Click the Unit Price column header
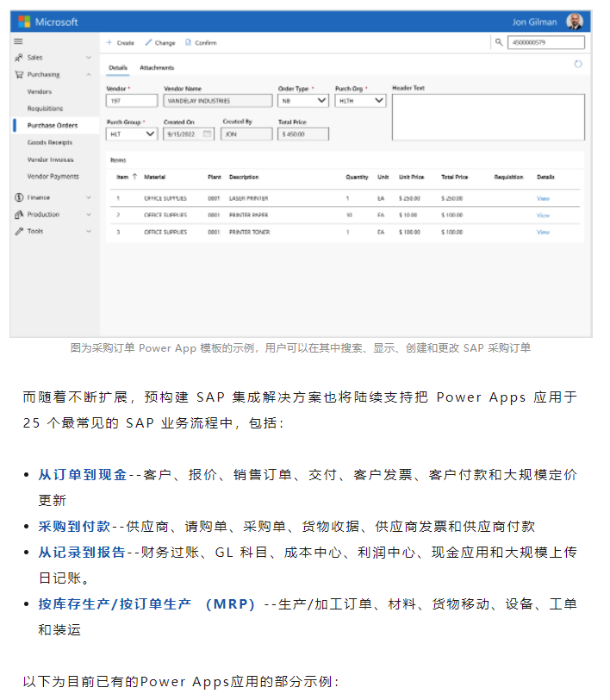 click(412, 178)
